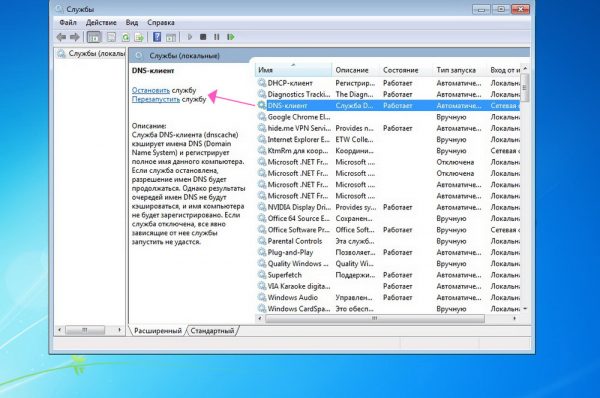Select the DHCP-клиент gear icon
Image resolution: width=600 pixels, height=398 pixels.
(262, 83)
